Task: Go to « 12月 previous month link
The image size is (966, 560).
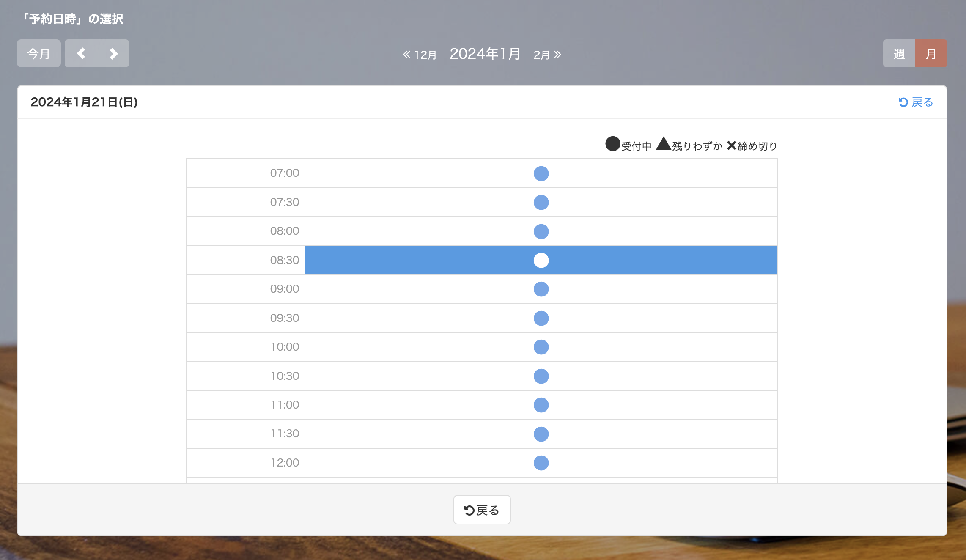Action: [x=420, y=55]
